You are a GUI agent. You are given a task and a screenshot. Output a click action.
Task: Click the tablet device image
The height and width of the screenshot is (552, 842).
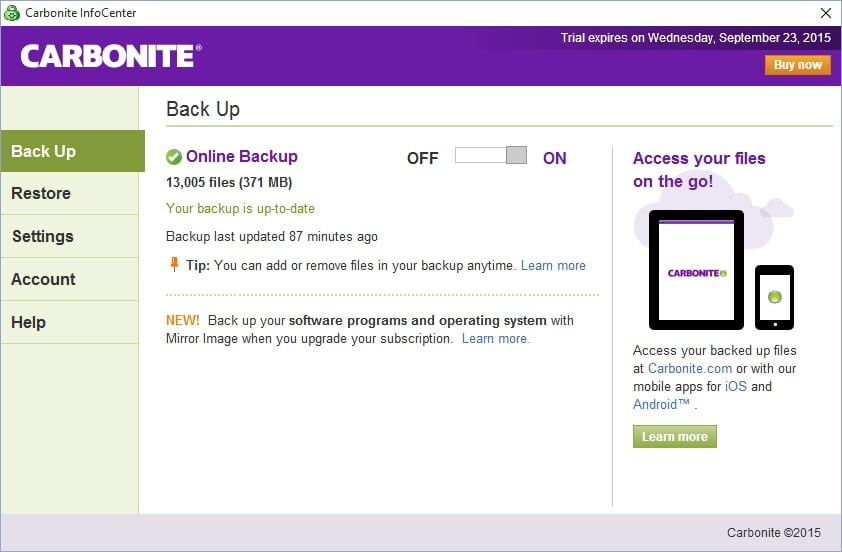[696, 270]
